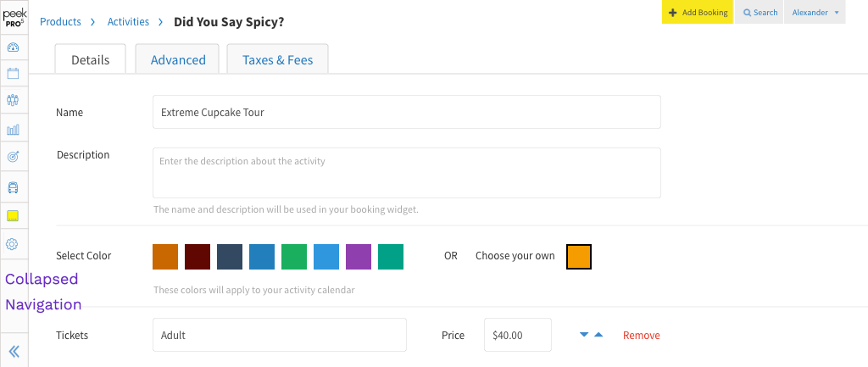Image resolution: width=868 pixels, height=367 pixels.
Task: Open the Alexander user dropdown
Action: coord(815,12)
